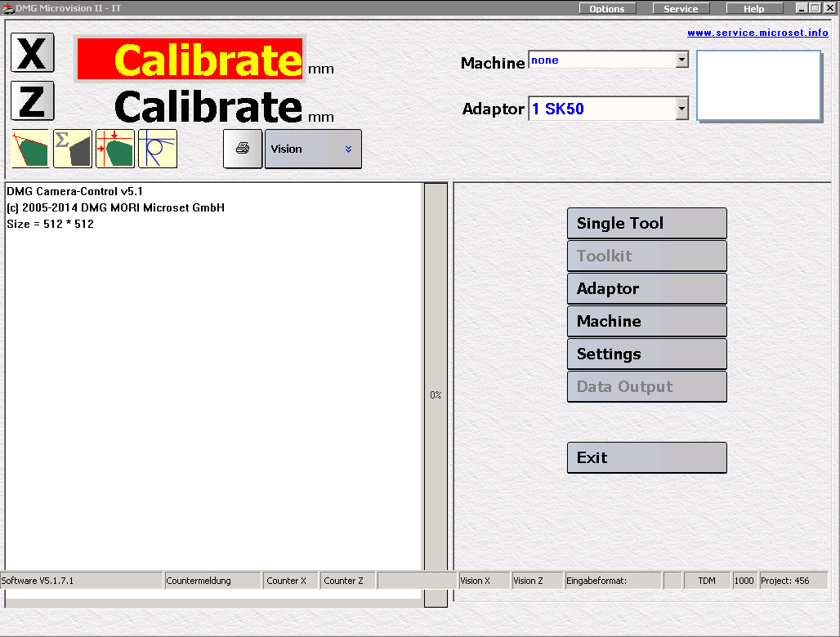Open the Vision dropdown button
840x637 pixels.
[x=313, y=149]
